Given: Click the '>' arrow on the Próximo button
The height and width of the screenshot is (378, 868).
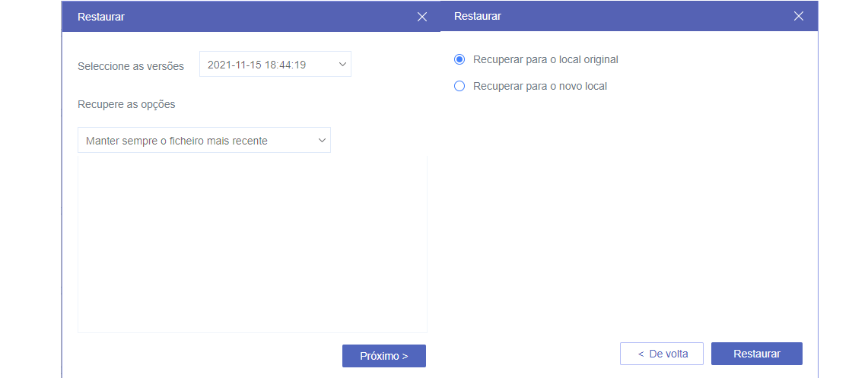Looking at the screenshot, I should pos(405,356).
